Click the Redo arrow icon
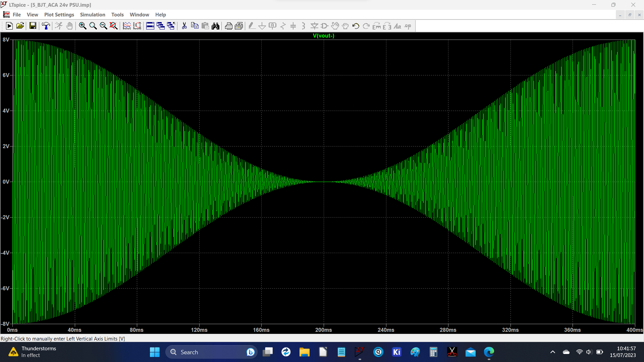Viewport: 644px width, 362px height. click(x=366, y=26)
